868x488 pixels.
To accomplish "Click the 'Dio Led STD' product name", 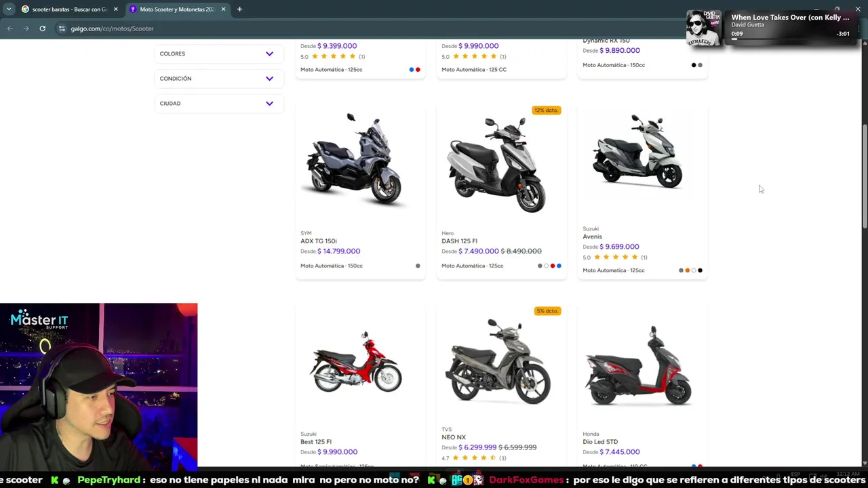I will [x=600, y=442].
